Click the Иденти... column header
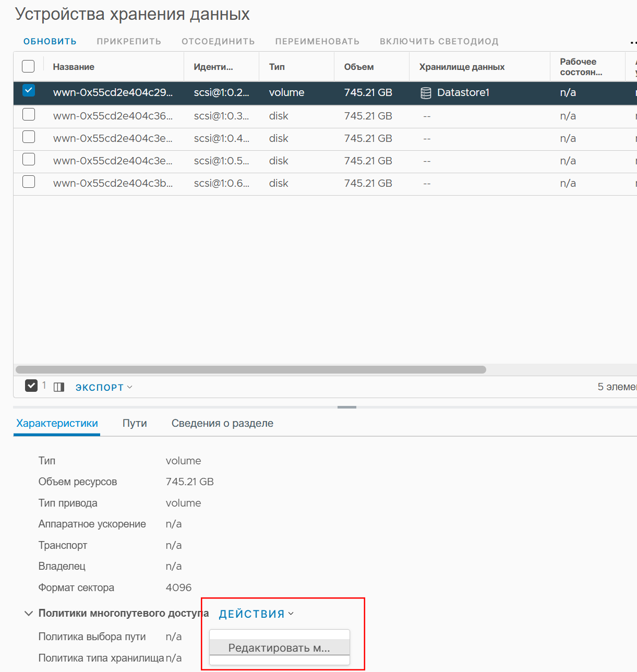The image size is (637, 672). (x=213, y=67)
